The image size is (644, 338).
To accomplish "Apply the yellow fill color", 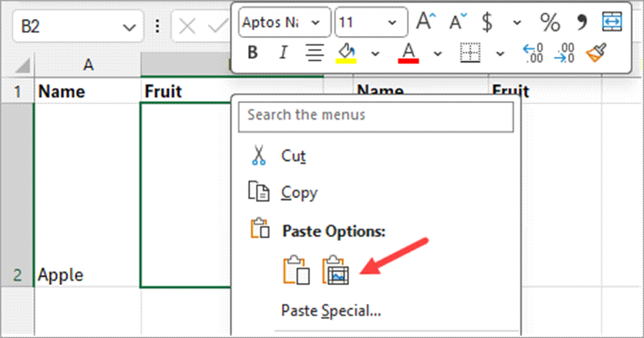I will 346,53.
